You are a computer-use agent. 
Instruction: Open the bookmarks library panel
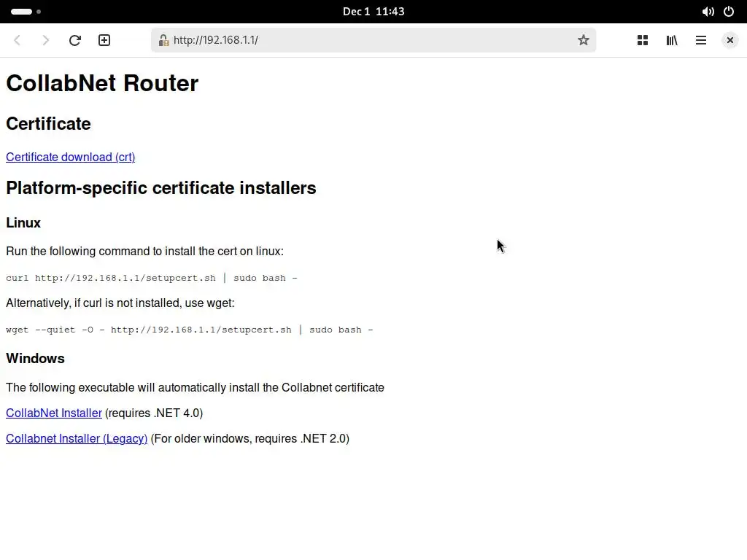pos(672,40)
